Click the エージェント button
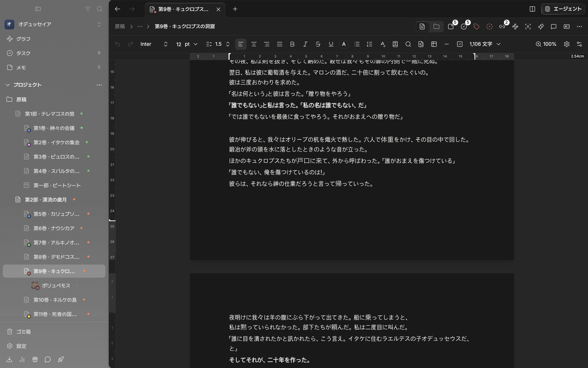The width and height of the screenshot is (588, 368). (x=563, y=9)
